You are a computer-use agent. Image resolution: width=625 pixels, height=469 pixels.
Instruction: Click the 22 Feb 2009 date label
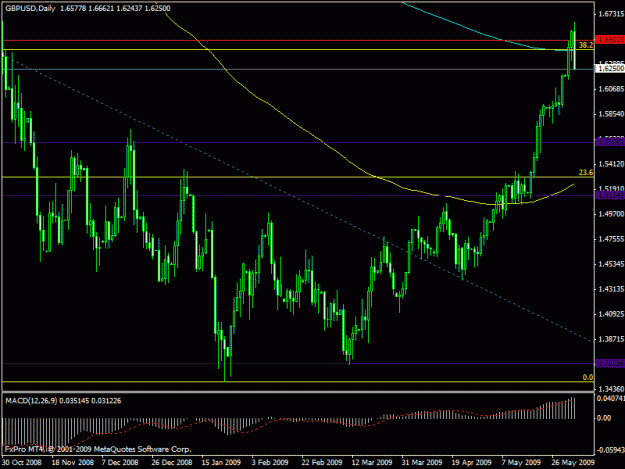[322, 463]
